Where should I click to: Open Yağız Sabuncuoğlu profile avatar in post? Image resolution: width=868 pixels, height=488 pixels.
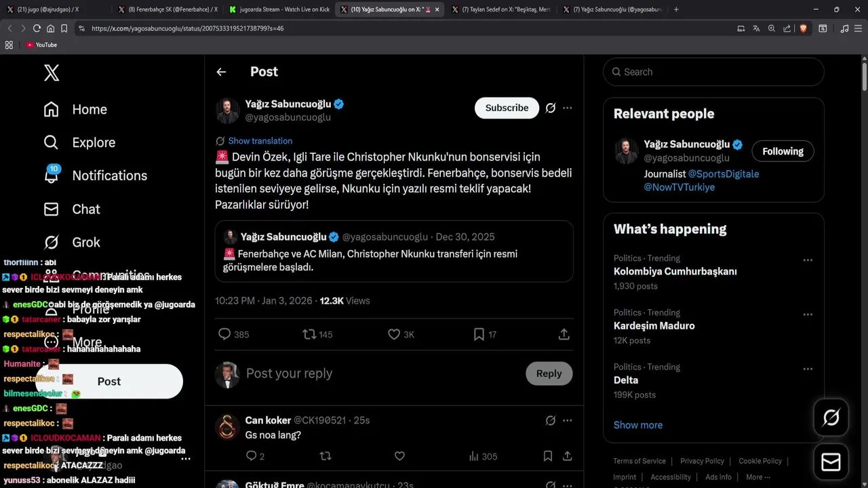[227, 110]
